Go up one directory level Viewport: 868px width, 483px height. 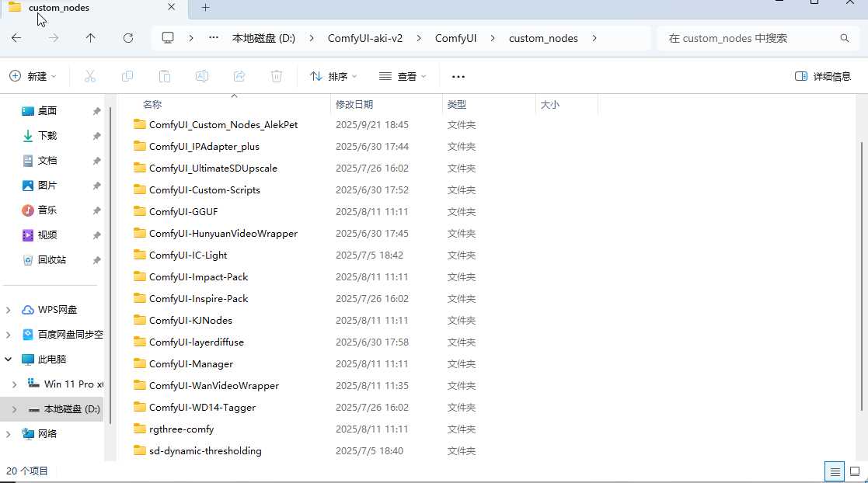91,38
